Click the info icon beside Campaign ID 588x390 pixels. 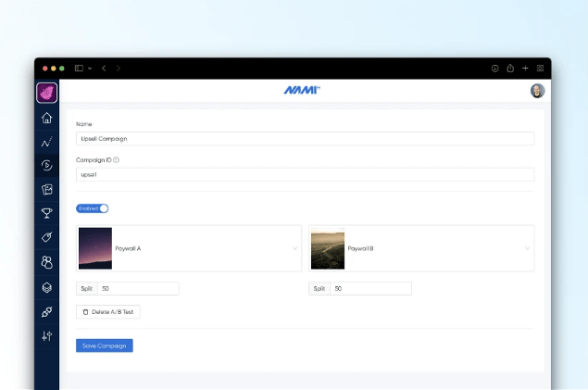pos(116,159)
